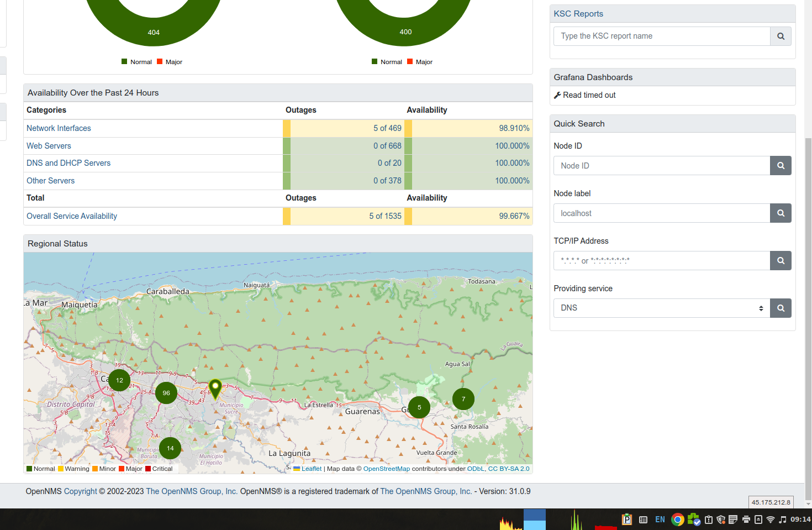Open the Wi-Fi network tray icon
The image size is (812, 530).
tap(770, 519)
